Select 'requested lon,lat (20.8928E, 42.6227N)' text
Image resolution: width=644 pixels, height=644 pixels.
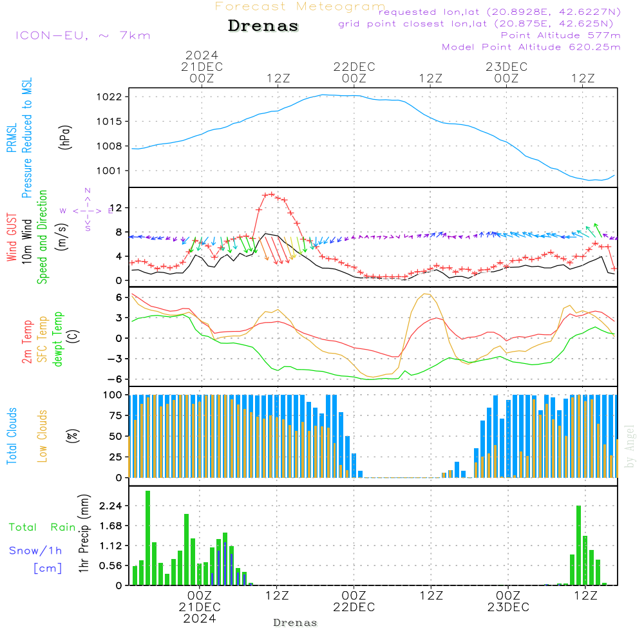(x=500, y=12)
